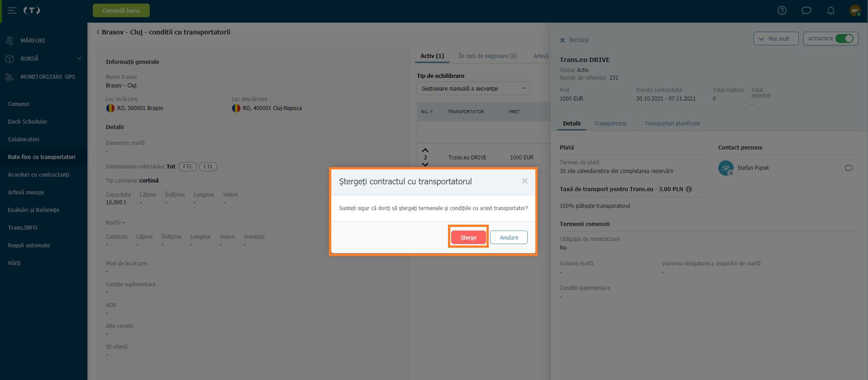868x380 pixels.
Task: Move Trans.eu DRIVE row up
Action: click(x=425, y=150)
